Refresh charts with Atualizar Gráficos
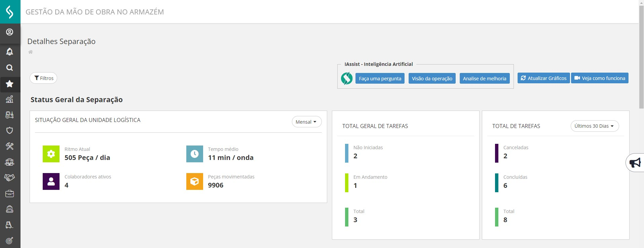 pos(543,78)
